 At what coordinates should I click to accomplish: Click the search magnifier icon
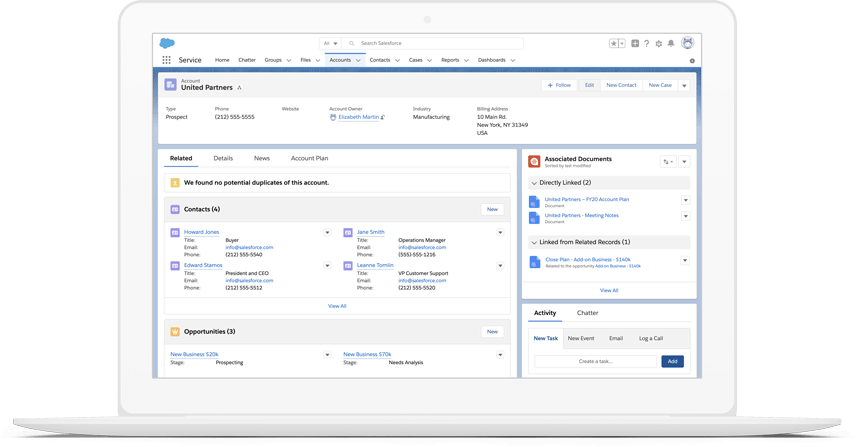[351, 43]
